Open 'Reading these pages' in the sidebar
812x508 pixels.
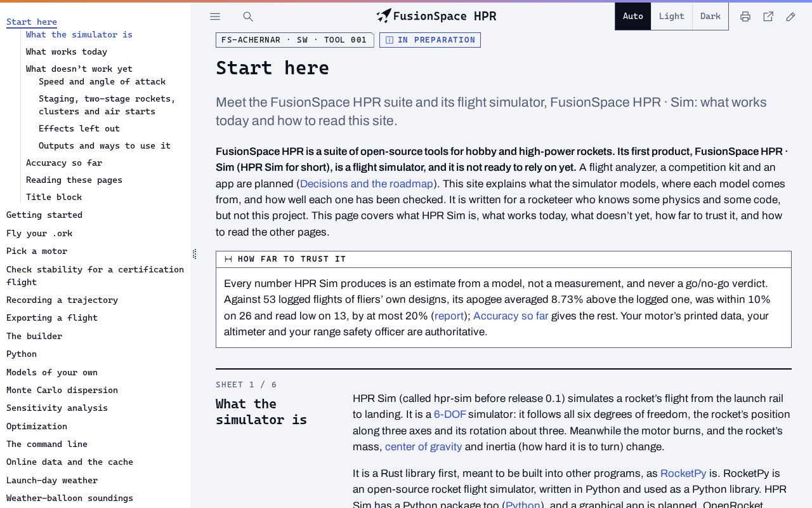click(74, 180)
